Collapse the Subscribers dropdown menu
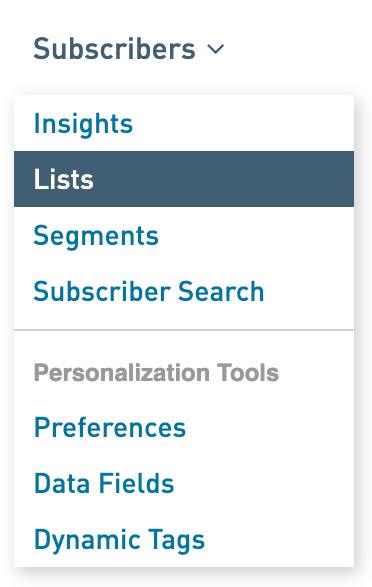This screenshot has width=372, height=587. pos(129,49)
